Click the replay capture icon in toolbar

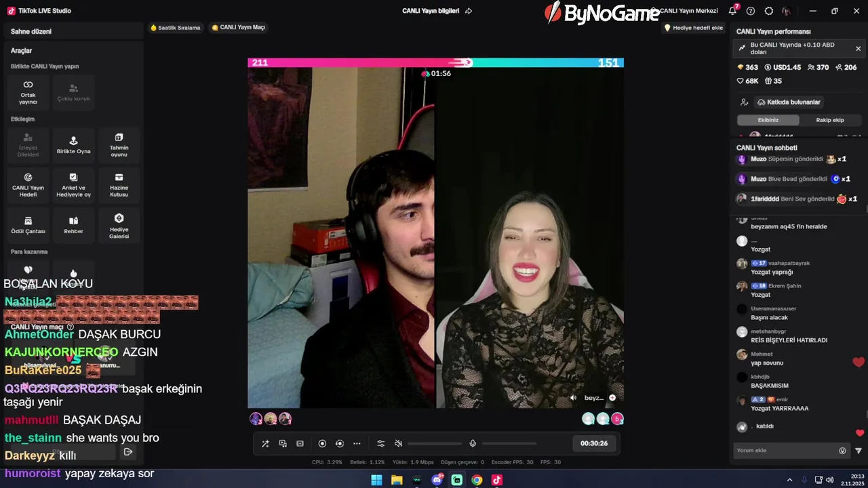tap(340, 443)
